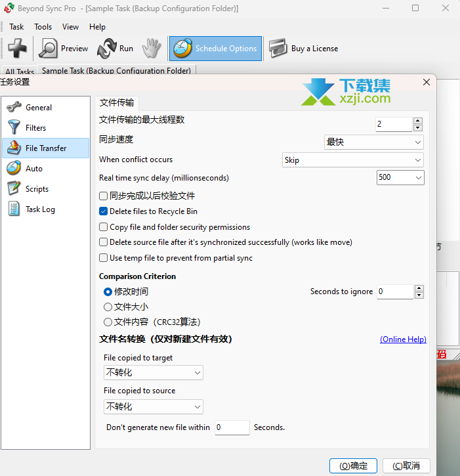Open the Online Help link
The height and width of the screenshot is (476, 460).
[x=403, y=339]
